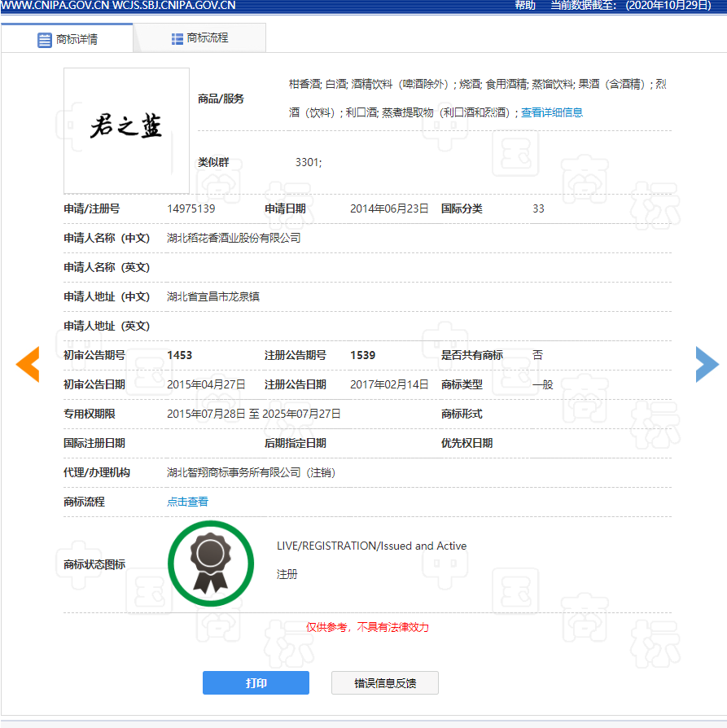Click the WWW.CNIPA.GOV.CN header text
This screenshot has height=728, width=727.
click(54, 6)
